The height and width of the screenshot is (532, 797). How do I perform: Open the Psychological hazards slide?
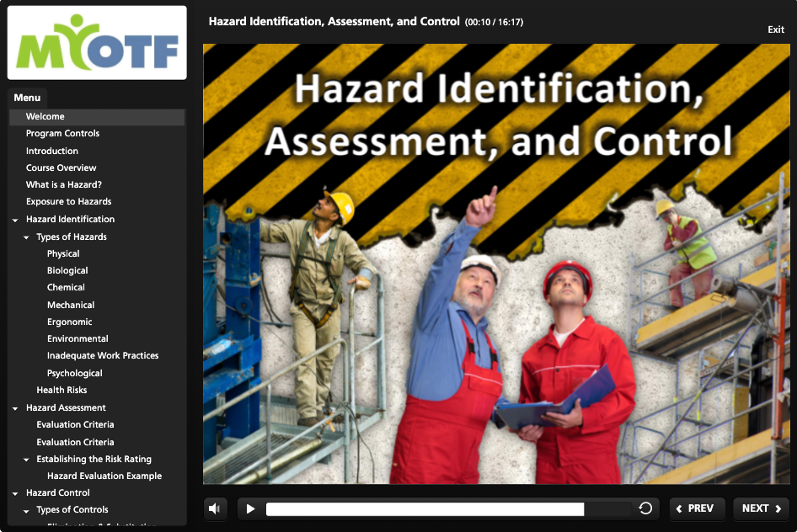(x=75, y=373)
